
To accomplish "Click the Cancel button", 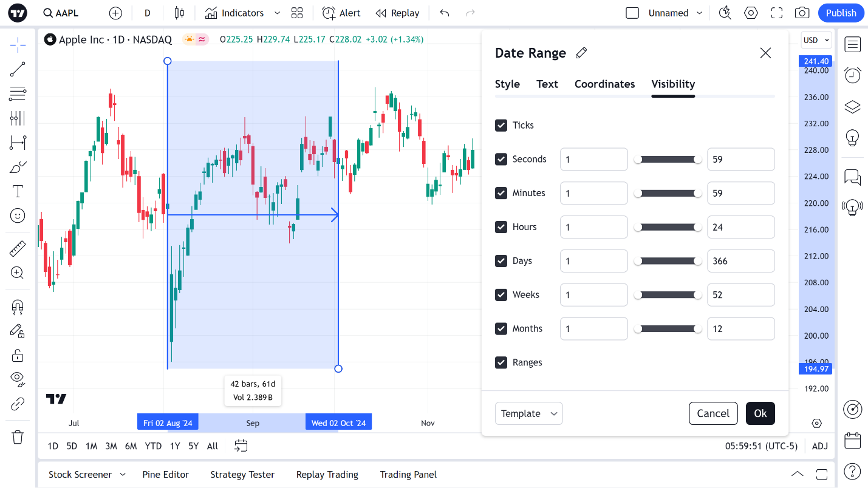I will point(713,413).
